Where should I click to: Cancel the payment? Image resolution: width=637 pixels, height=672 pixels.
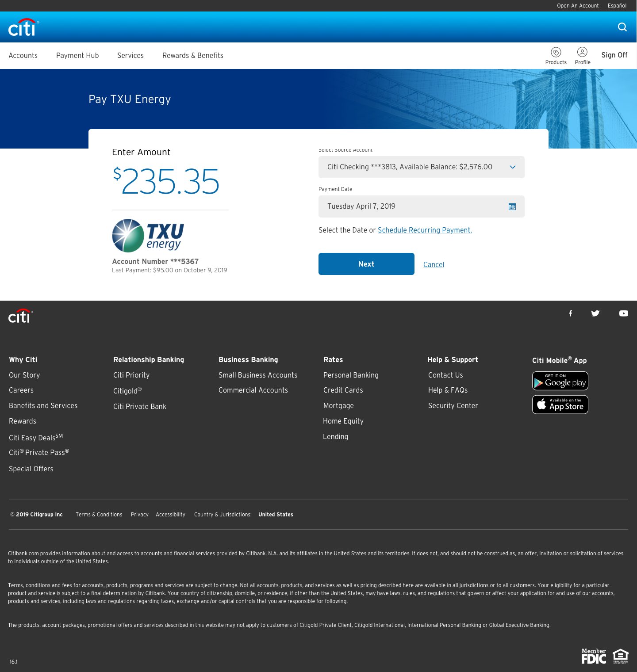pyautogui.click(x=434, y=264)
